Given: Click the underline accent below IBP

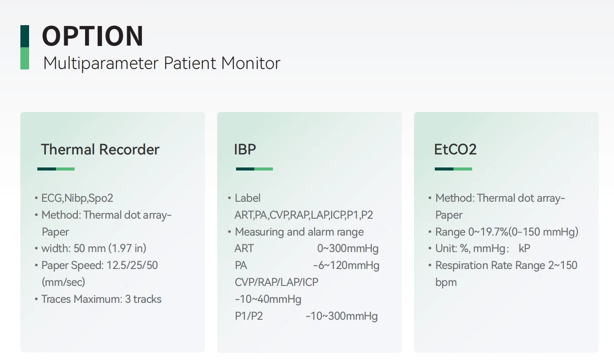Looking at the screenshot, I should click(x=254, y=169).
